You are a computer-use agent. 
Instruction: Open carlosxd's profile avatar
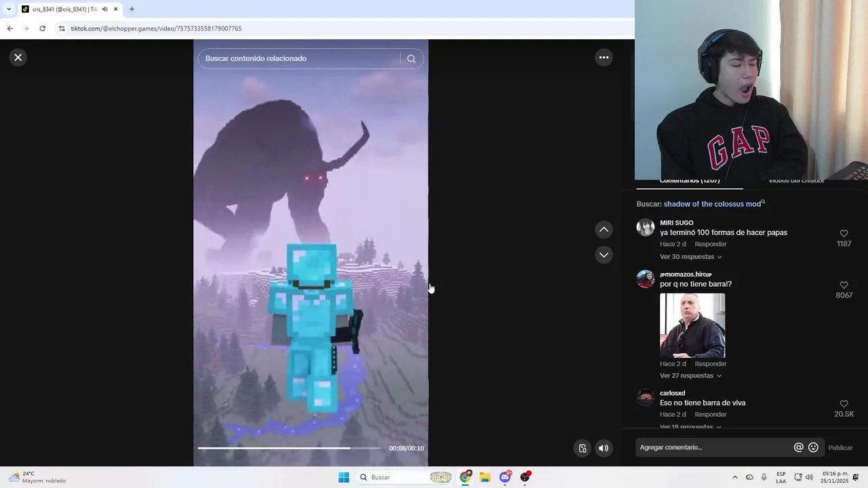click(x=646, y=397)
